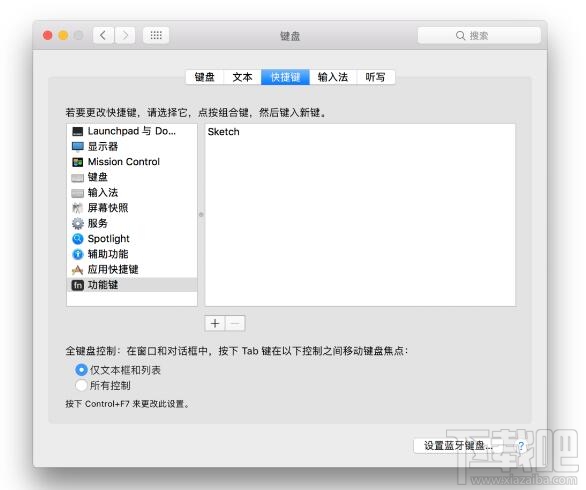Click the 屏幕快照 screenshot icon
Image resolution: width=586 pixels, height=490 pixels.
[77, 208]
